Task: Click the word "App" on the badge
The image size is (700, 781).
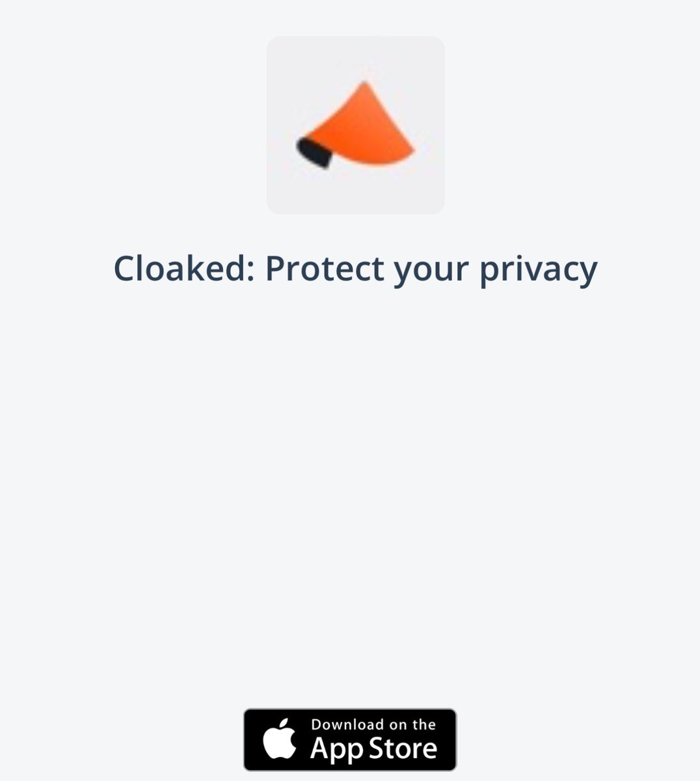Action: click(x=338, y=749)
